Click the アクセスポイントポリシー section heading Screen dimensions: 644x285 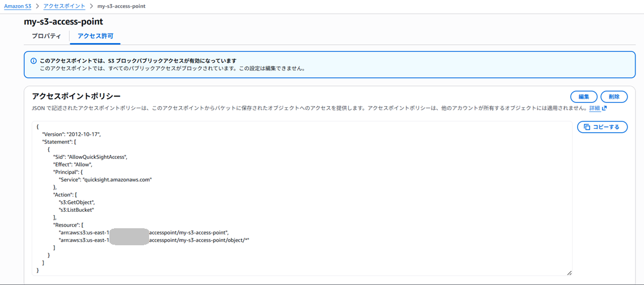point(76,97)
